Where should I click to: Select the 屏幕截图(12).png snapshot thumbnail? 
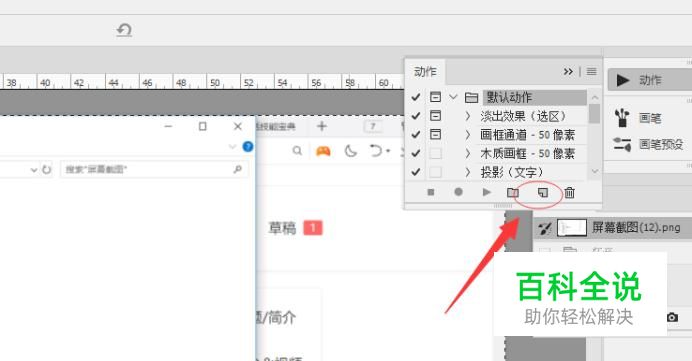[x=572, y=228]
